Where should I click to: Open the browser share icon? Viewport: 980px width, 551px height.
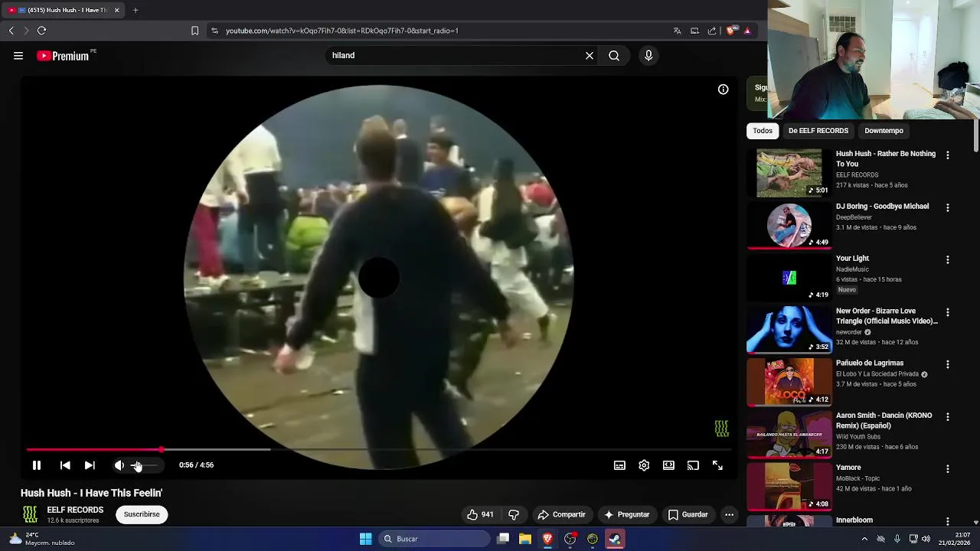[712, 31]
